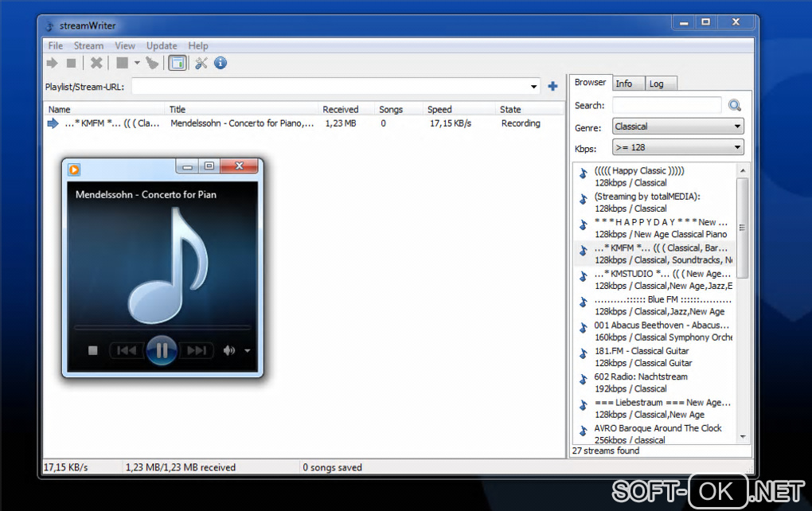Toggle the stream browser panel toolbar icon
Image resolution: width=812 pixels, height=511 pixels.
click(178, 63)
